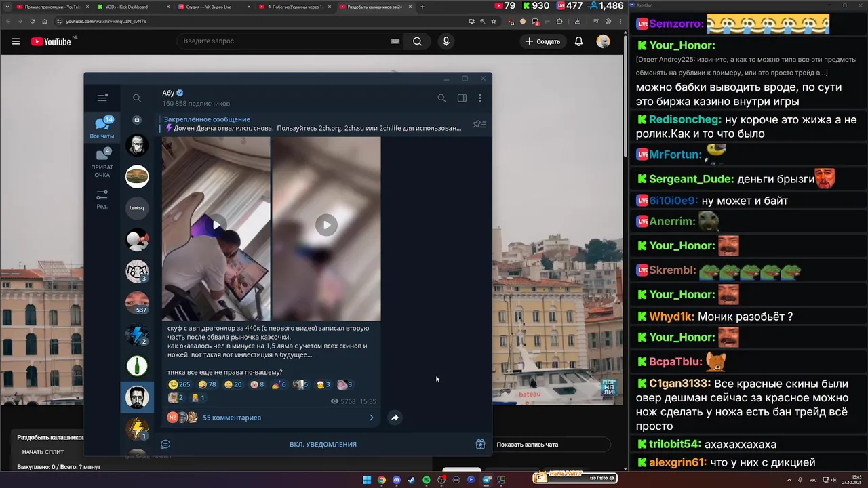This screenshot has height=488, width=868.
Task: Click the clown reaction with 8
Action: [x=257, y=384]
